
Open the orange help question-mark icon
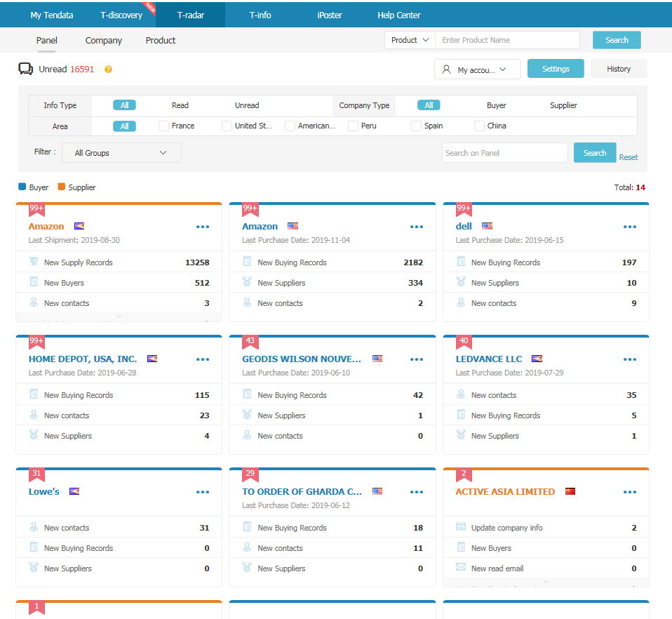pyautogui.click(x=109, y=69)
